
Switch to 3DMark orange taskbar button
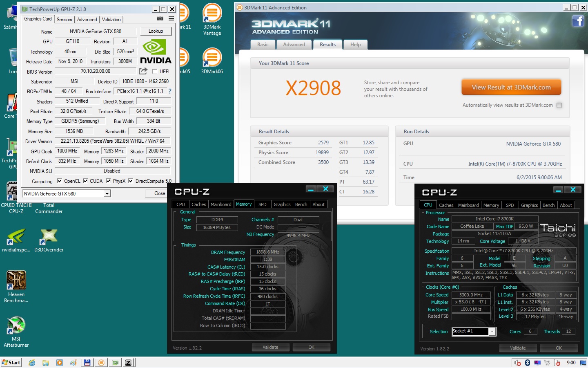click(101, 363)
